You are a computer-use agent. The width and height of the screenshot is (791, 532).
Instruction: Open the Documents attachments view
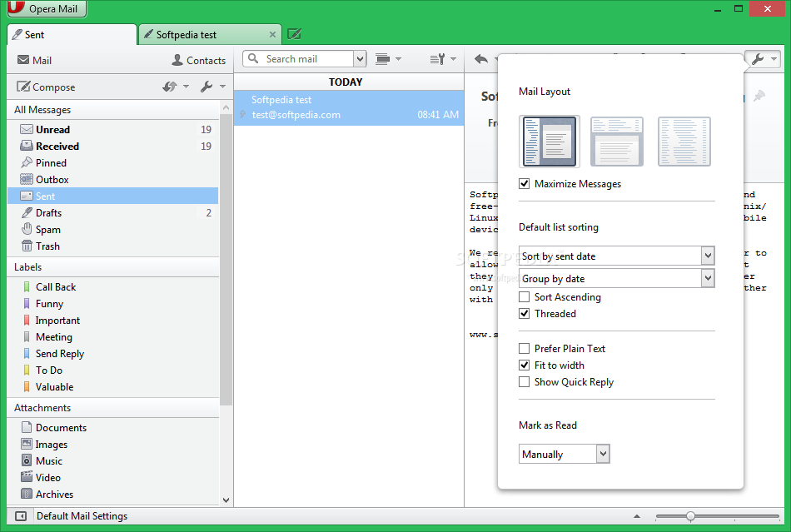(x=113, y=428)
